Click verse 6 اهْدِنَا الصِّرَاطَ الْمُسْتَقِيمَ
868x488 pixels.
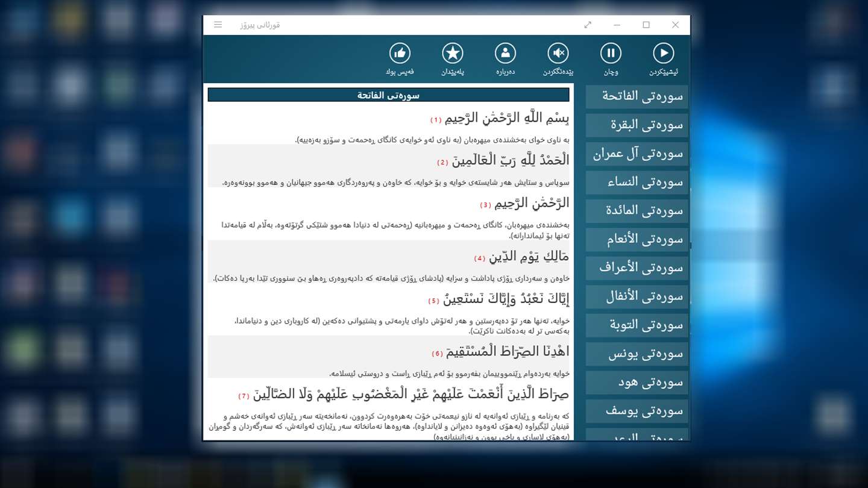click(508, 351)
